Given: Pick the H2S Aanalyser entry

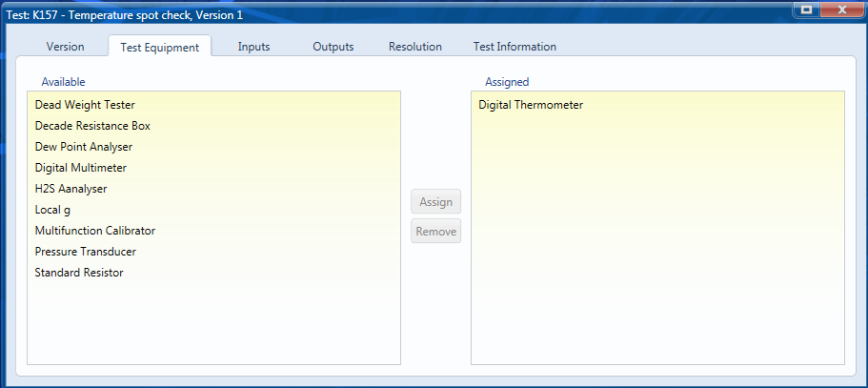Looking at the screenshot, I should point(213,189).
